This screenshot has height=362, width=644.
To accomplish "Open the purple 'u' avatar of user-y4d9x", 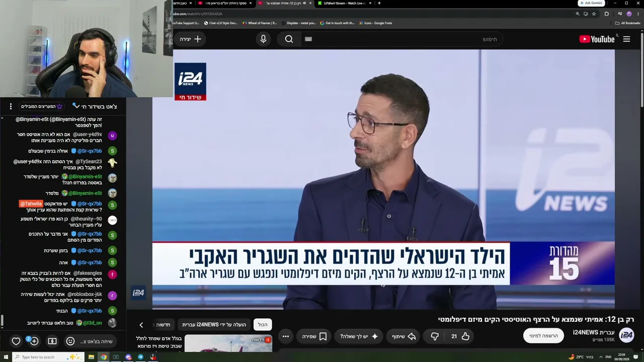I will (112, 136).
